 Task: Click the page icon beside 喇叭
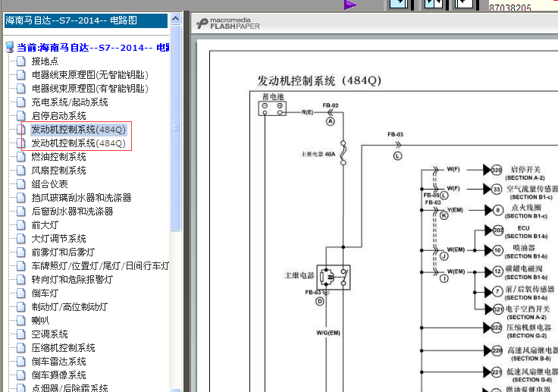tap(21, 321)
